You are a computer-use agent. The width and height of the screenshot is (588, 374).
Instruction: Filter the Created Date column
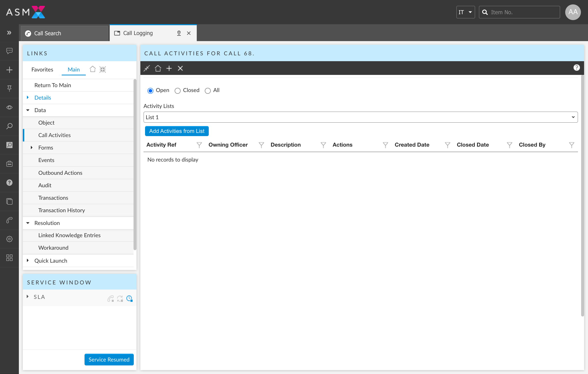448,145
